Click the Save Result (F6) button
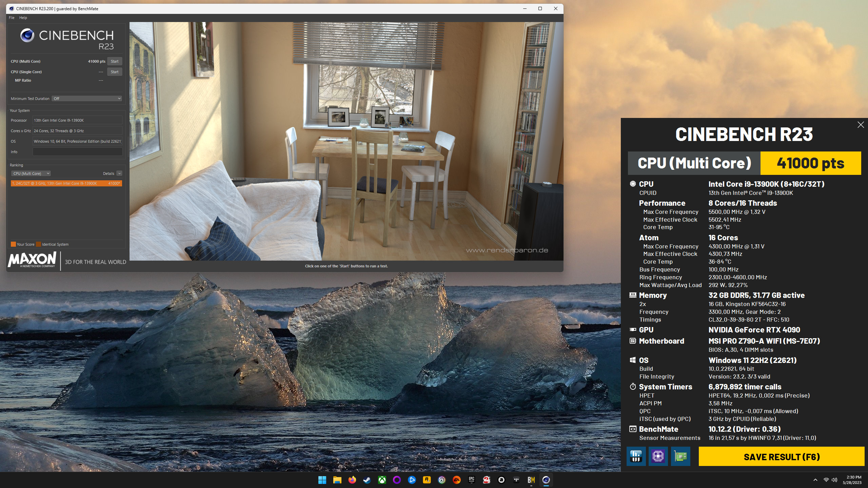The width and height of the screenshot is (868, 488). [782, 456]
